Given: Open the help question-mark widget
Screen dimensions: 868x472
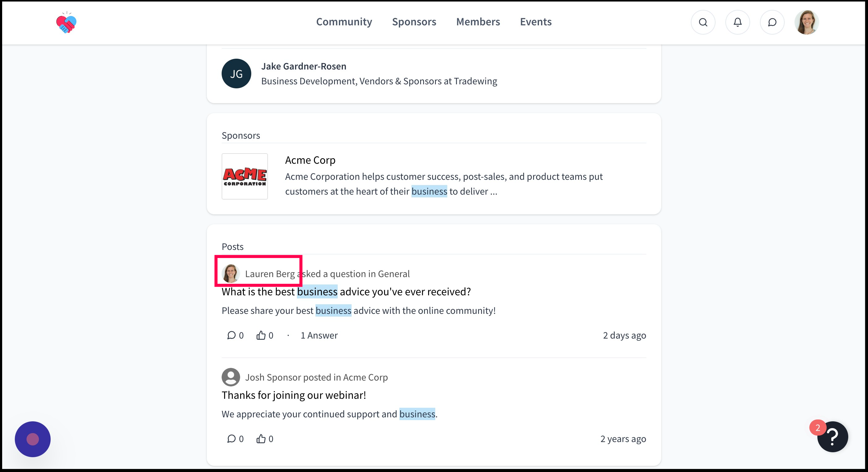Looking at the screenshot, I should click(832, 437).
